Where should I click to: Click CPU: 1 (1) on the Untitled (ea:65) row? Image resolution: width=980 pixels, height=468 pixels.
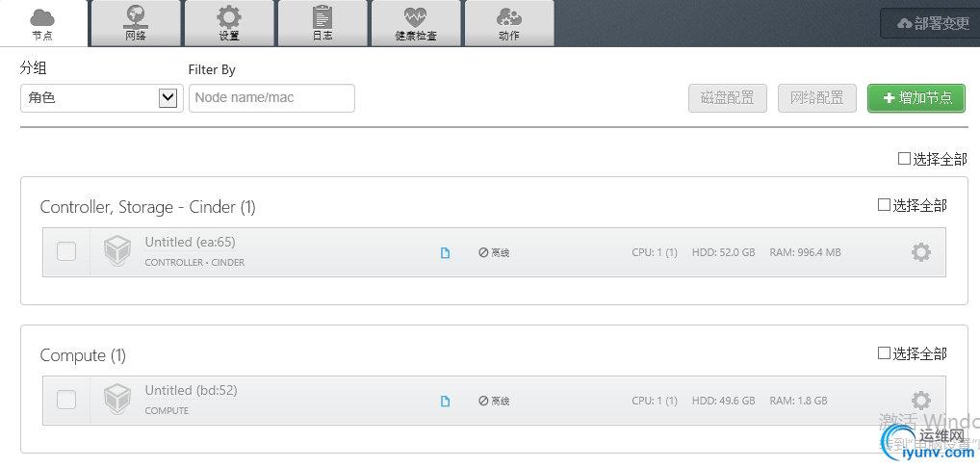[x=655, y=252]
